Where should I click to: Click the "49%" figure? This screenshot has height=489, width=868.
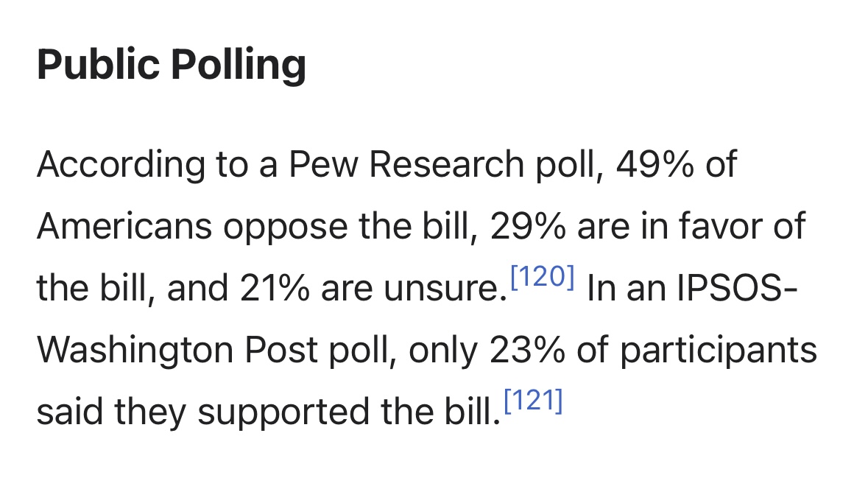[x=654, y=164]
